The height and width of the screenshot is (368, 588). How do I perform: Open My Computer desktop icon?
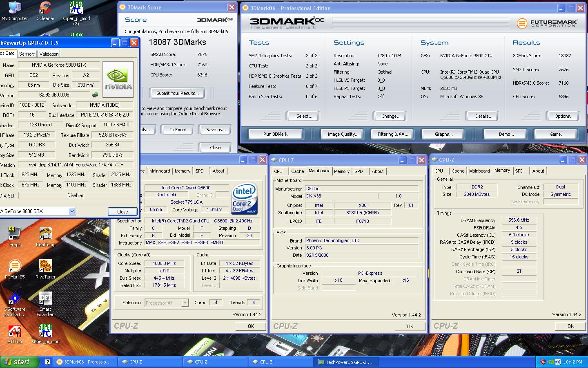pos(15,11)
